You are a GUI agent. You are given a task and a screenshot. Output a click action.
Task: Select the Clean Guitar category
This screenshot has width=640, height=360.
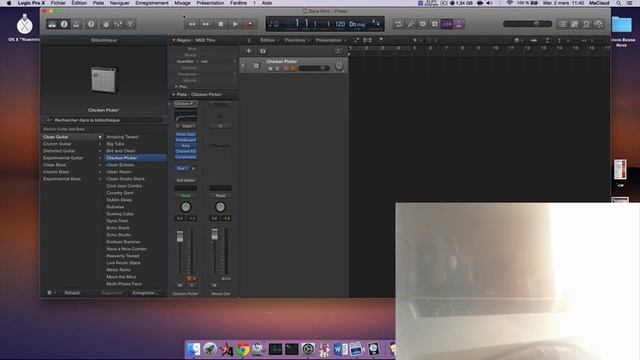72,137
